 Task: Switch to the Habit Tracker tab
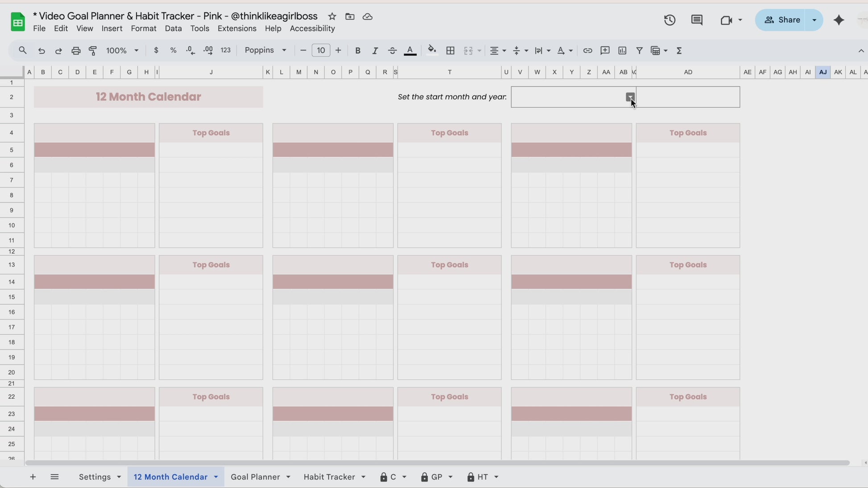(329, 477)
